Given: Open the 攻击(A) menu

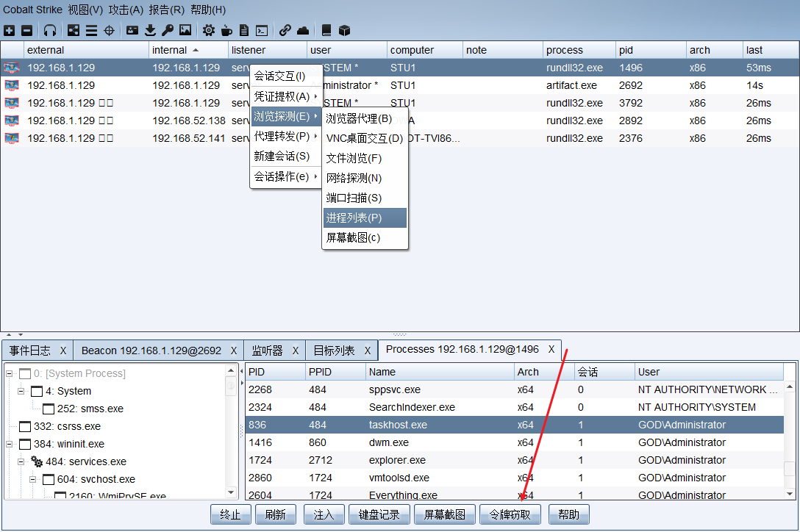Looking at the screenshot, I should tap(126, 10).
